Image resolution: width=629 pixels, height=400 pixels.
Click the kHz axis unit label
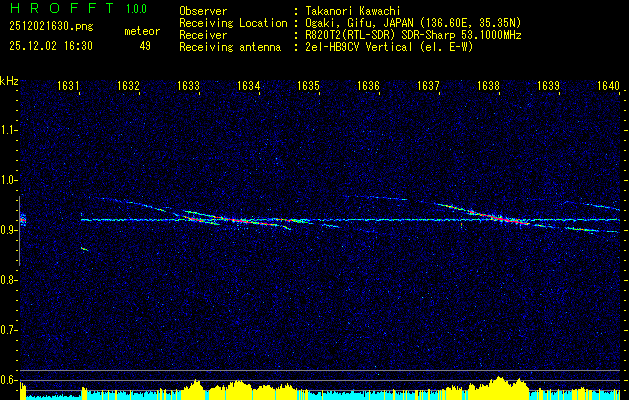point(9,80)
